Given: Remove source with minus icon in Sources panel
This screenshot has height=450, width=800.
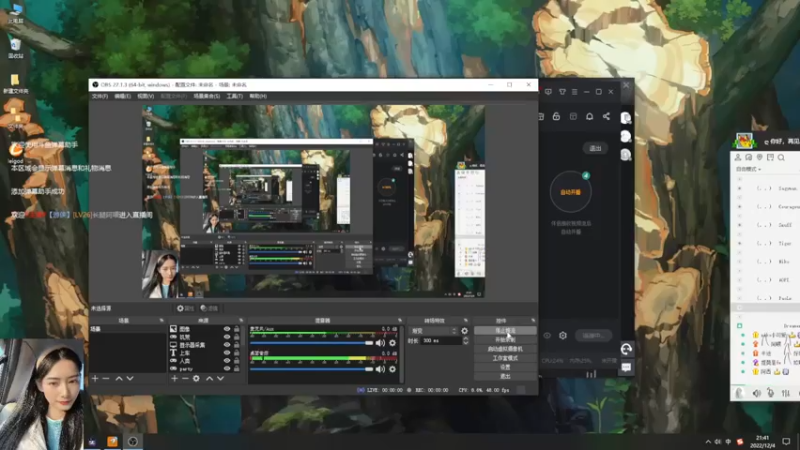Looking at the screenshot, I should pyautogui.click(x=185, y=379).
